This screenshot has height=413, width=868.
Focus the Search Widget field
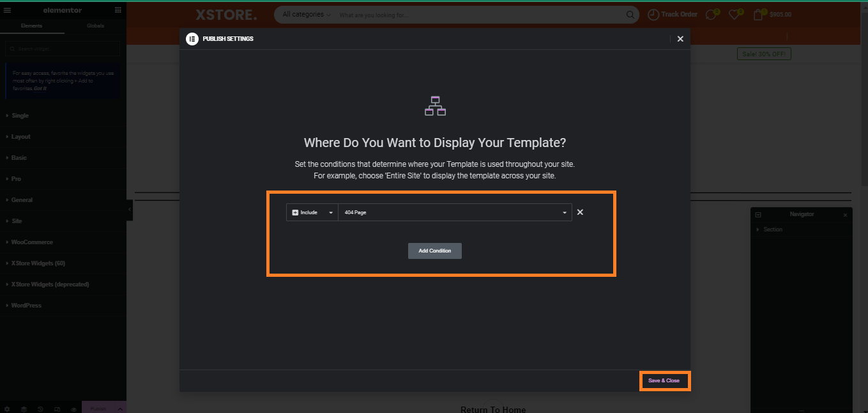point(63,49)
